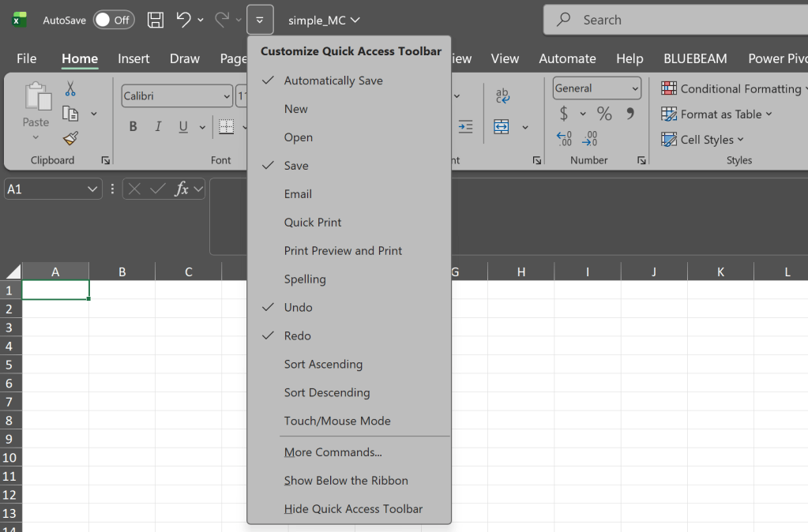The width and height of the screenshot is (808, 532).
Task: Open the Calibri font name dropdown
Action: pos(226,96)
